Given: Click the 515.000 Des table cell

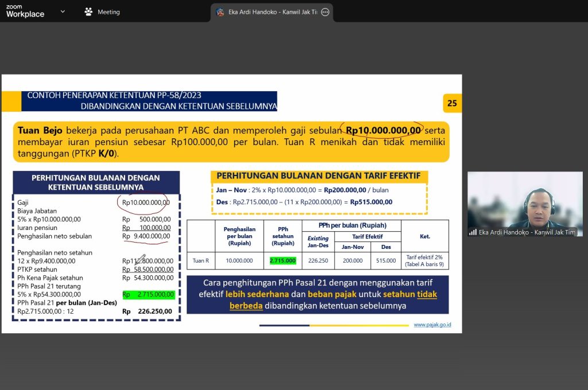Looking at the screenshot, I should [384, 260].
